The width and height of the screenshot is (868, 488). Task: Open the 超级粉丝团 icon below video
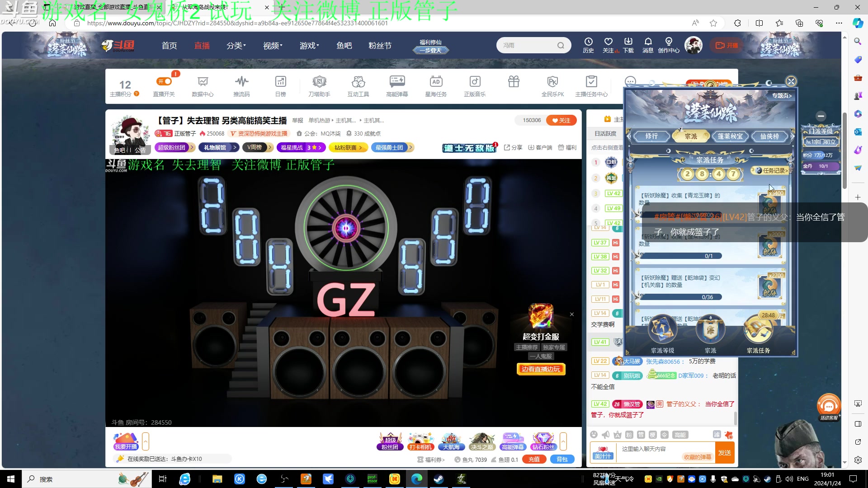click(390, 441)
